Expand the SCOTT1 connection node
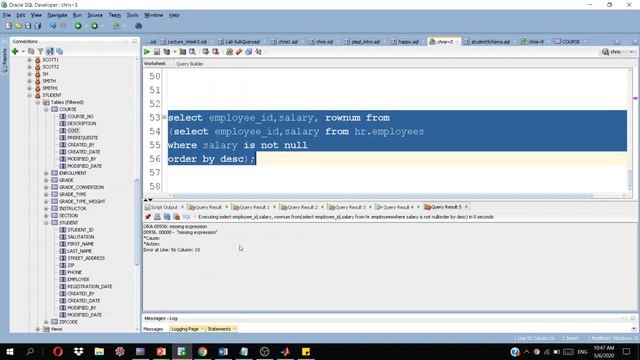 [x=29, y=60]
